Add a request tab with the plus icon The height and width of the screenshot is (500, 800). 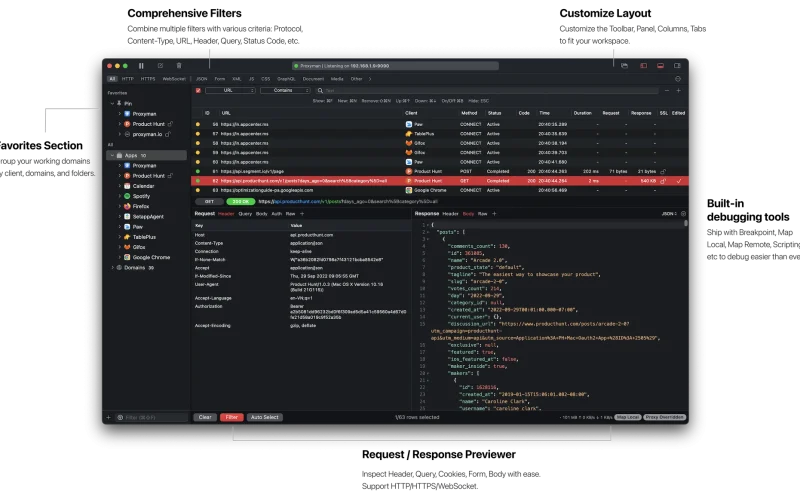coord(302,214)
